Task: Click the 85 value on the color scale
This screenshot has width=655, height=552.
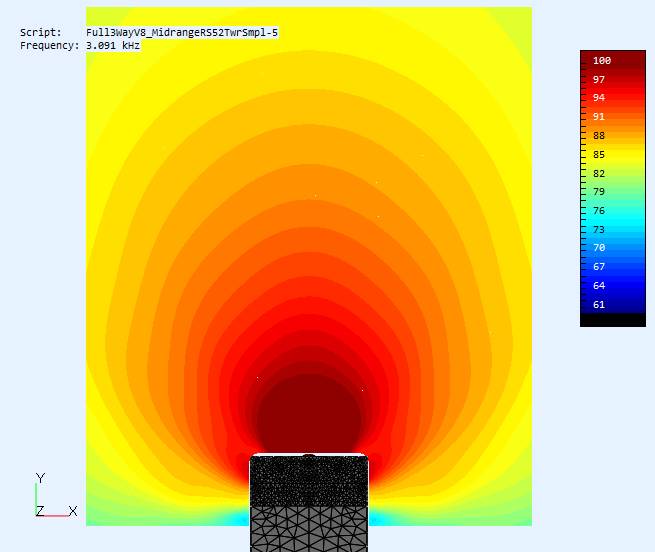Action: [x=599, y=155]
